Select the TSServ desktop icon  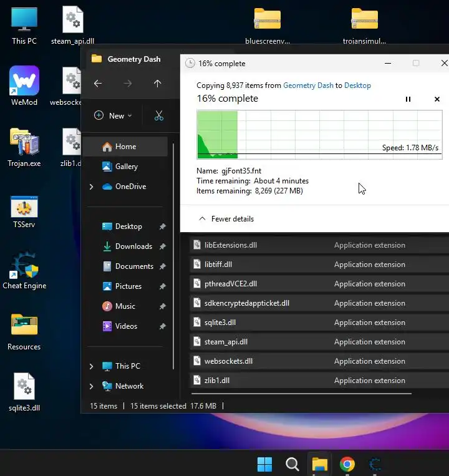[24, 212]
